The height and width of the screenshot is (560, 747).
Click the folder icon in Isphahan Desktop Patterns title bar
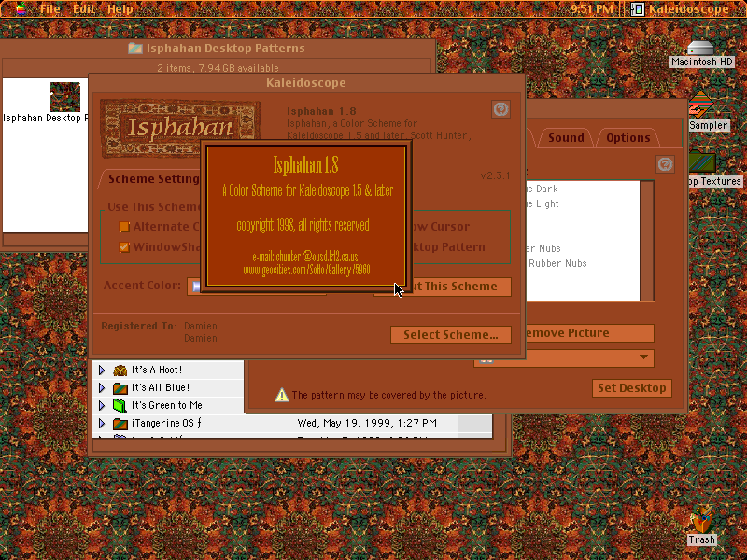pos(135,49)
